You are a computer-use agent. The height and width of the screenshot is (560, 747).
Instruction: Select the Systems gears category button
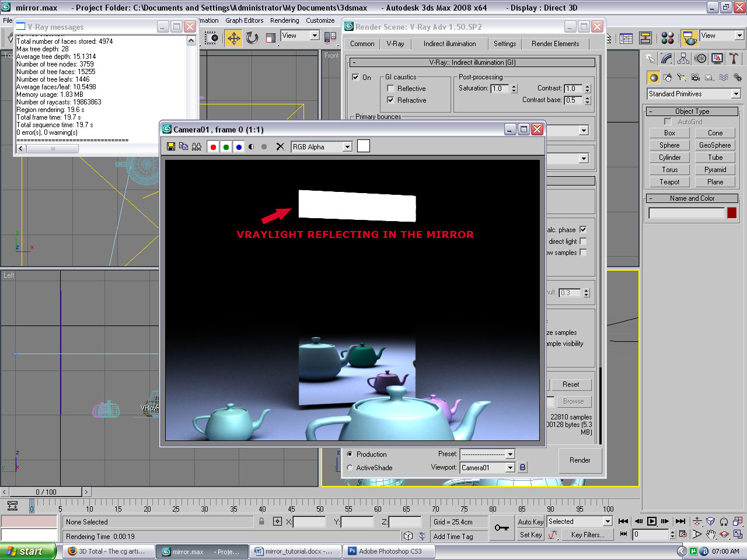[738, 77]
